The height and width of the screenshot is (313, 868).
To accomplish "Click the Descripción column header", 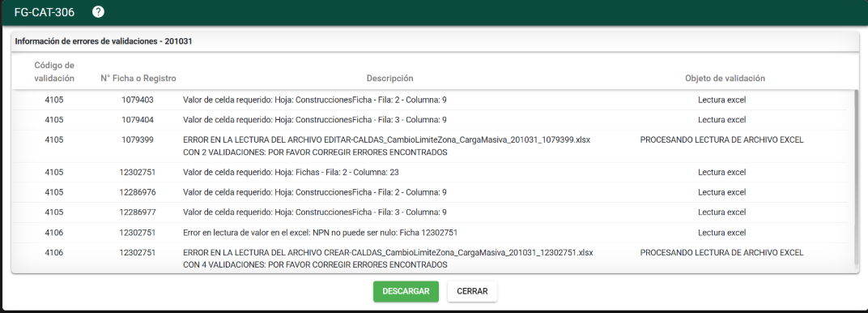I will click(389, 79).
